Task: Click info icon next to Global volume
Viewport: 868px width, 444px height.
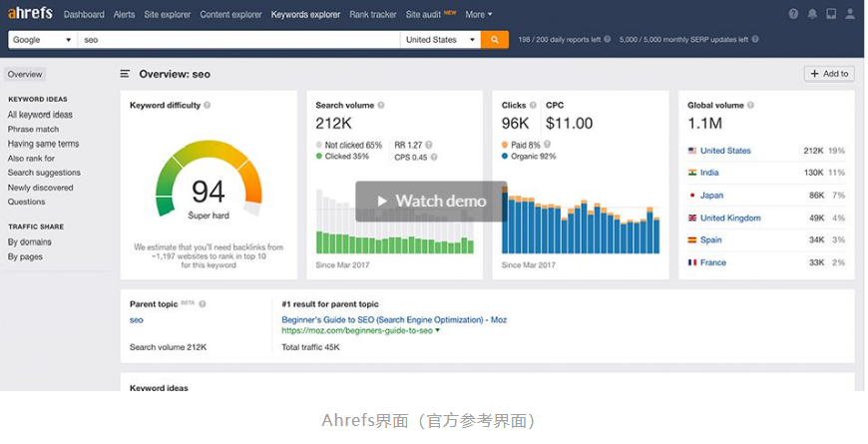Action: point(750,105)
